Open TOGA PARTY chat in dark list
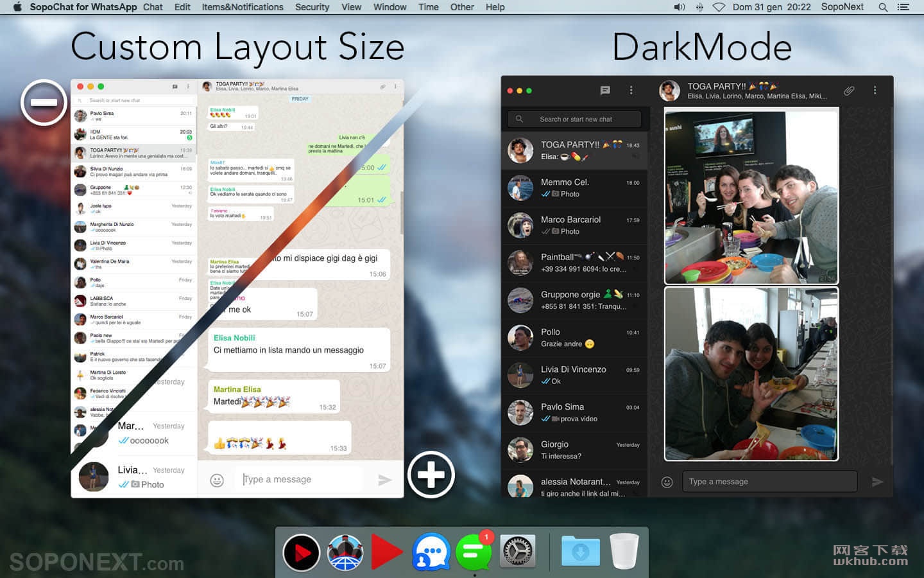Image resolution: width=924 pixels, height=578 pixels. tap(574, 151)
